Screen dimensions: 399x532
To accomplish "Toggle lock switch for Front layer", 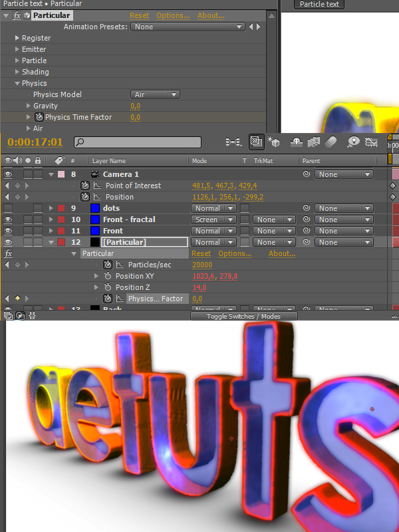I will point(38,231).
